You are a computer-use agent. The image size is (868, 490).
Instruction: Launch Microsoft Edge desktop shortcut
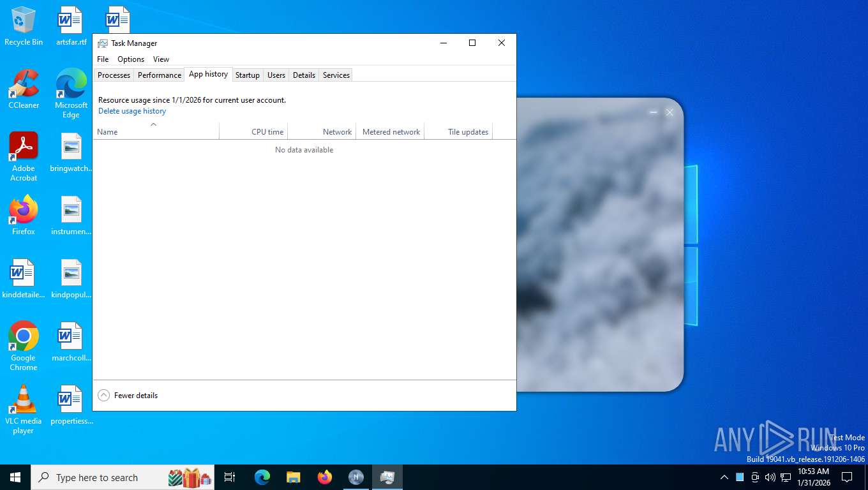pos(71,94)
